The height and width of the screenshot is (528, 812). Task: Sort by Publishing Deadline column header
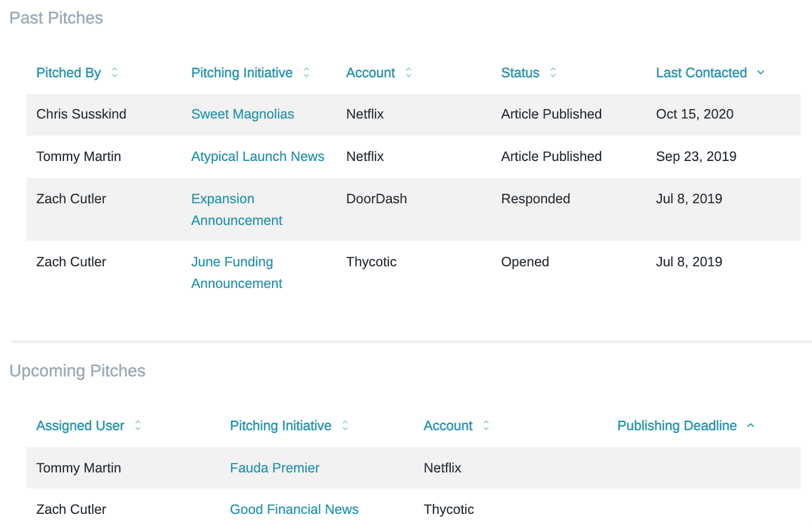[677, 425]
